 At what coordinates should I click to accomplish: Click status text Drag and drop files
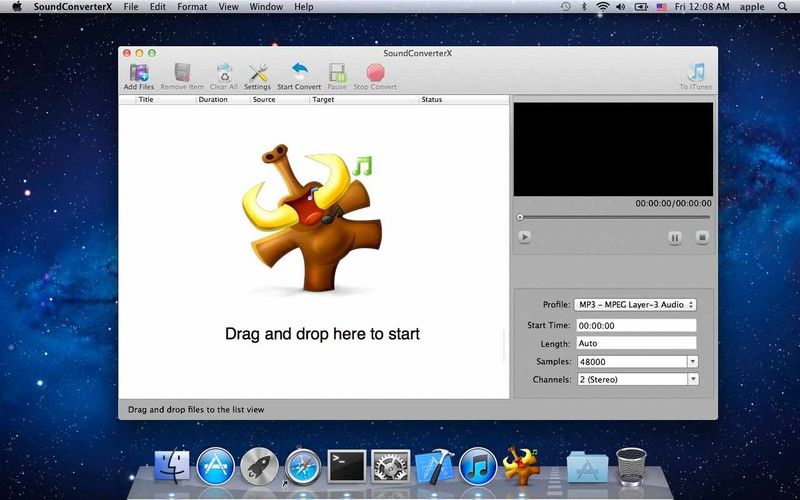pyautogui.click(x=196, y=409)
